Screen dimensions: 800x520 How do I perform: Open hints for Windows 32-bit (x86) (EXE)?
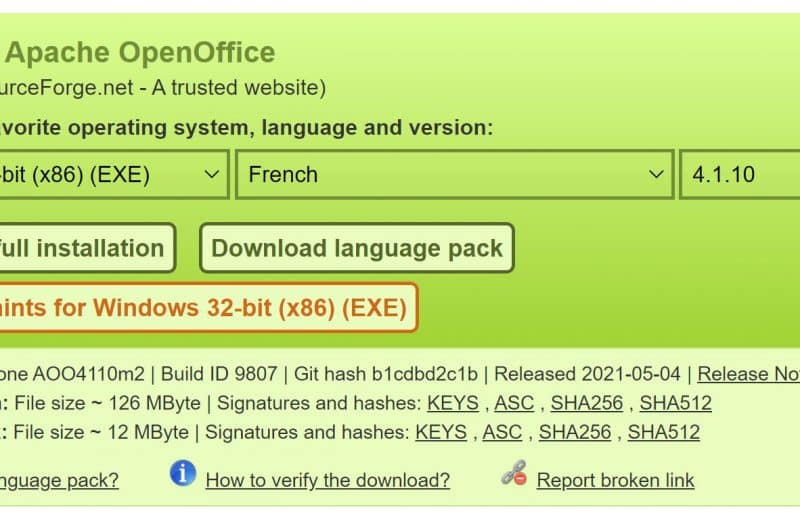(209, 308)
